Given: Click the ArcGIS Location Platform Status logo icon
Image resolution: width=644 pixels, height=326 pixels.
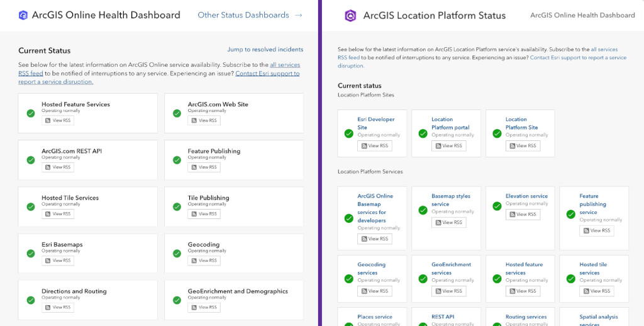Looking at the screenshot, I should [350, 16].
